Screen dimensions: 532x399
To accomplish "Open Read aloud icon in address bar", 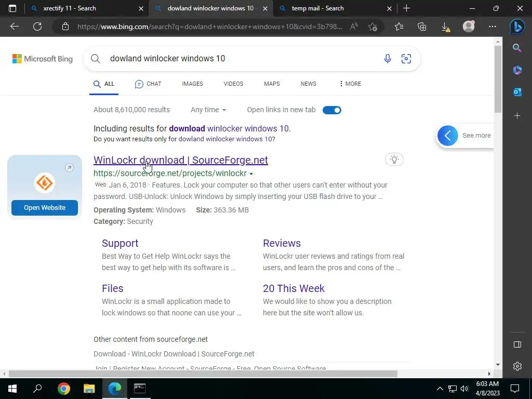I will pyautogui.click(x=354, y=26).
